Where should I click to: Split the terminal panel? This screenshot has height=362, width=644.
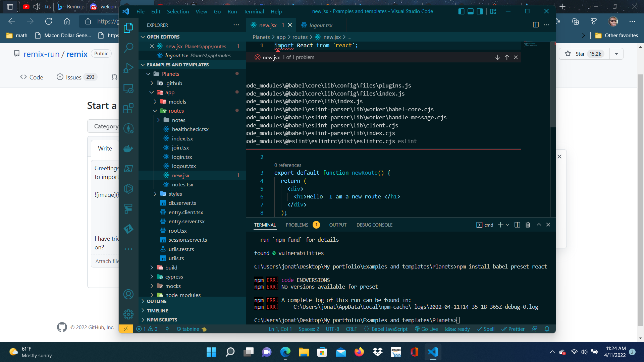pyautogui.click(x=517, y=225)
